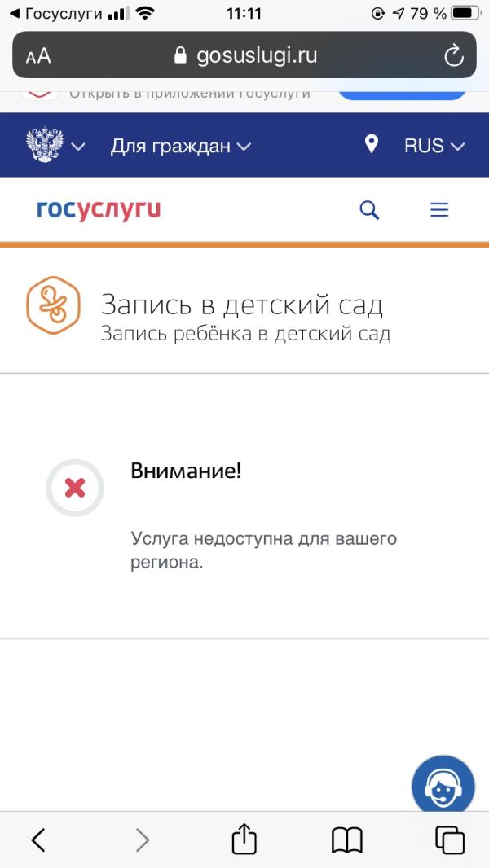Open the support chat operator icon
The image size is (489, 868).
pos(443,786)
